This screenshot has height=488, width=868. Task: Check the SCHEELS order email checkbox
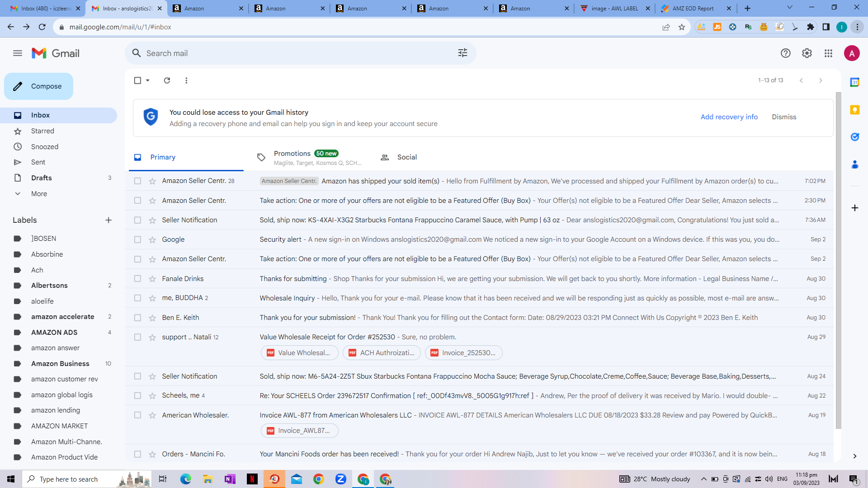click(x=137, y=396)
